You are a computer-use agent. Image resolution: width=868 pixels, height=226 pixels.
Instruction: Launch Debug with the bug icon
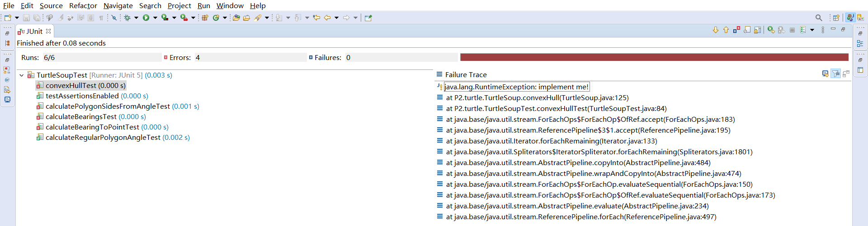(x=127, y=18)
